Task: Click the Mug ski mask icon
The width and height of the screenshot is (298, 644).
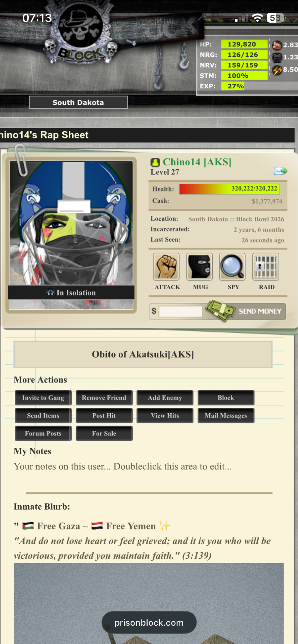Action: pos(199,267)
